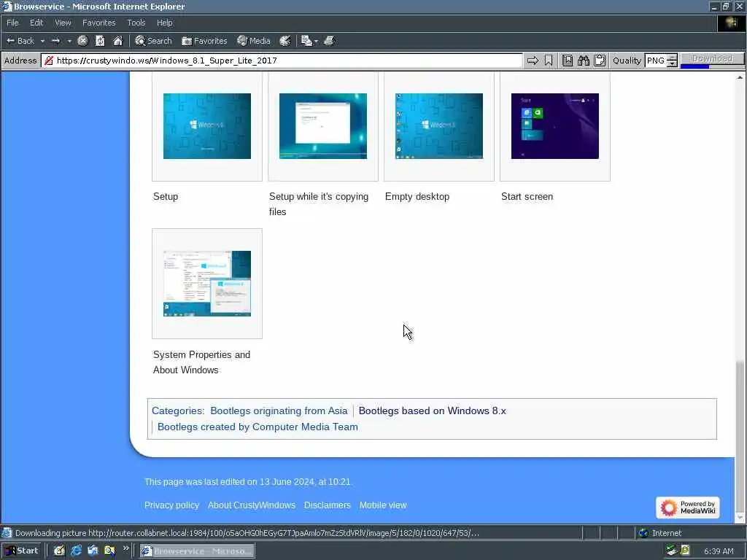This screenshot has width=747, height=560.
Task: Launch fourth Quick Launch icon with magnifier
Action: pyautogui.click(x=109, y=551)
